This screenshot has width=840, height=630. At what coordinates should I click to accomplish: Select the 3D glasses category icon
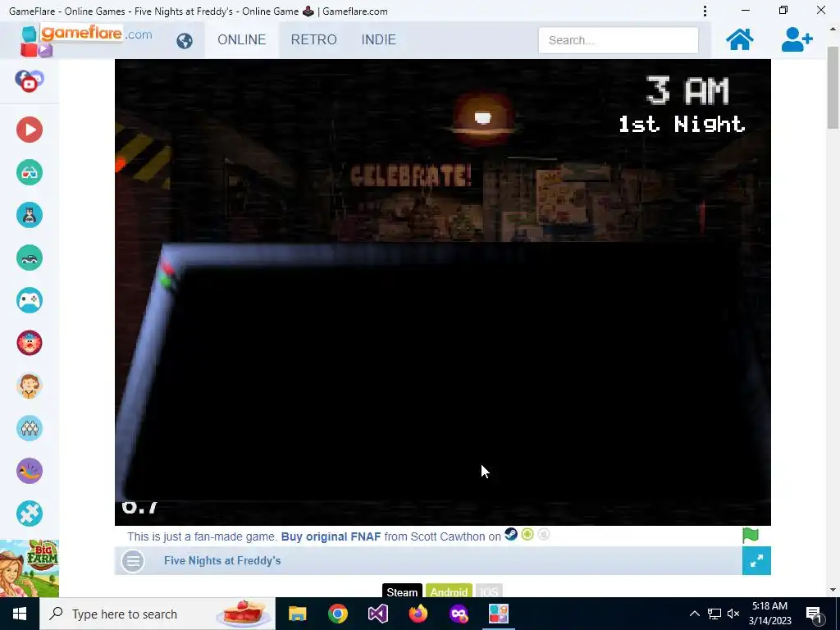pyautogui.click(x=30, y=172)
